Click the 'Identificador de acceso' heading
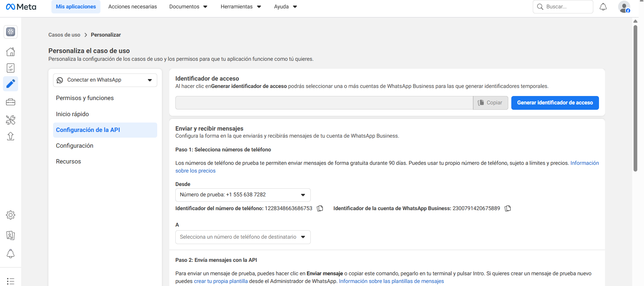This screenshot has width=644, height=286. tap(207, 79)
